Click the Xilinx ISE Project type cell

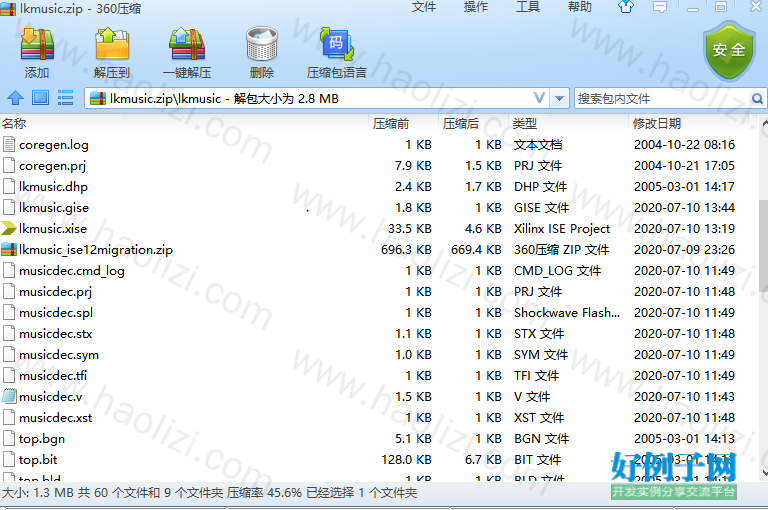pos(562,228)
